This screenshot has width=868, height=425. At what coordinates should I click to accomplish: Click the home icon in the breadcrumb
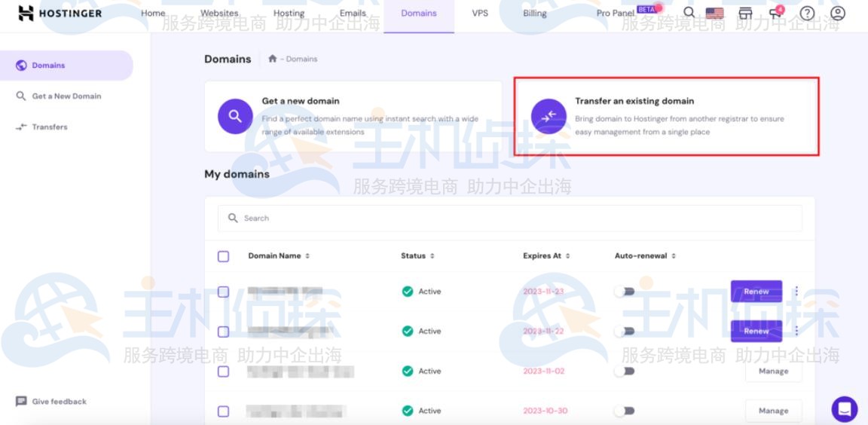click(x=271, y=60)
